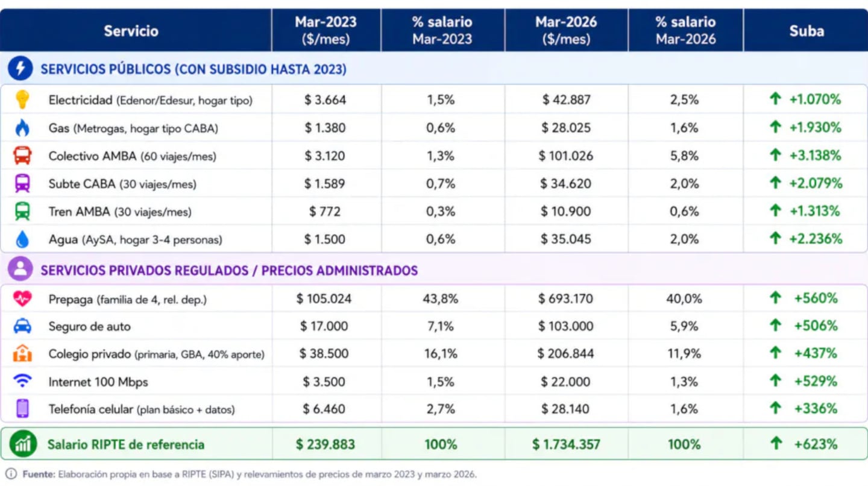Click the flame icon beside Gas
The image size is (868, 486).
(x=22, y=128)
